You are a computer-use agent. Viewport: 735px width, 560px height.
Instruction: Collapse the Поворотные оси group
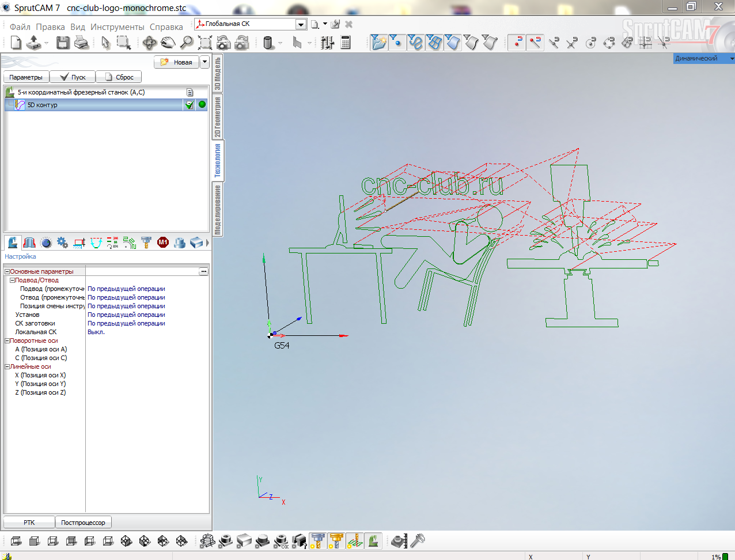pyautogui.click(x=7, y=340)
